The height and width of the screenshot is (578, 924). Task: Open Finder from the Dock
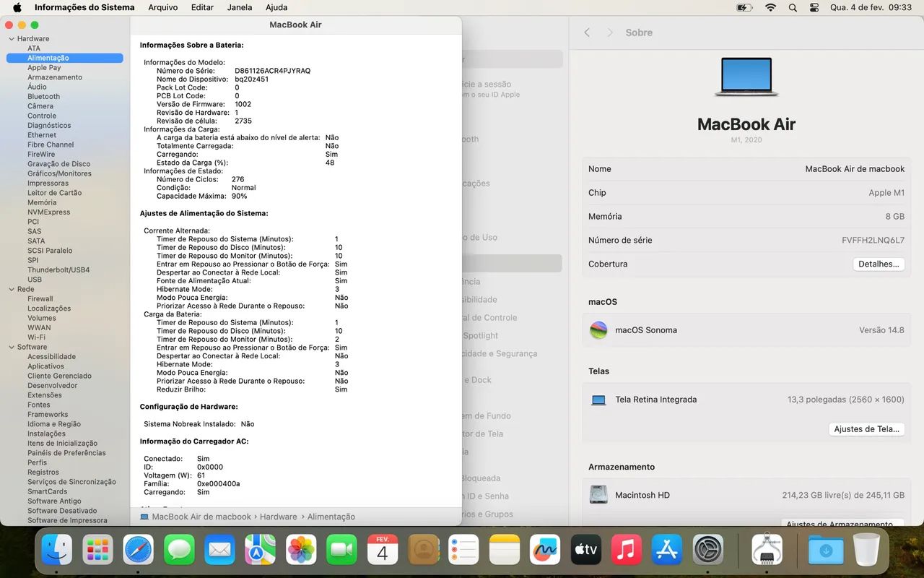point(57,550)
